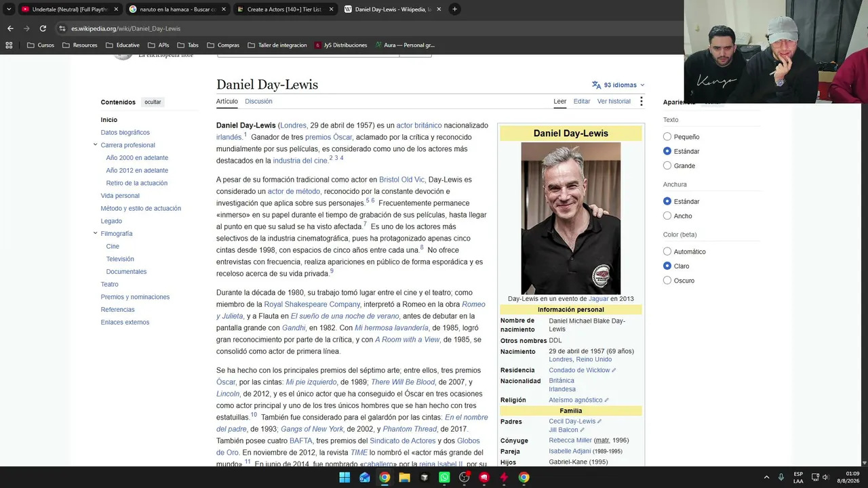Jump to Vida personal in contents
The image size is (868, 488).
[x=120, y=195]
